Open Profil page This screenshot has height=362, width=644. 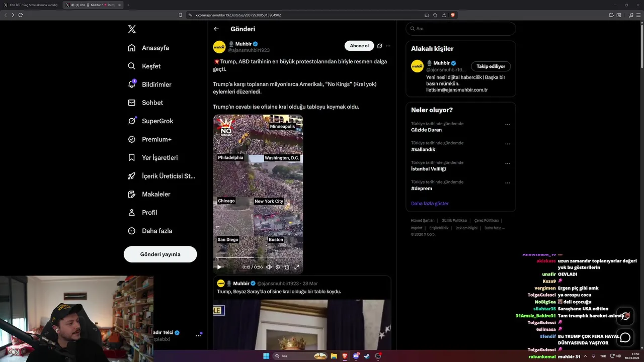click(142, 212)
